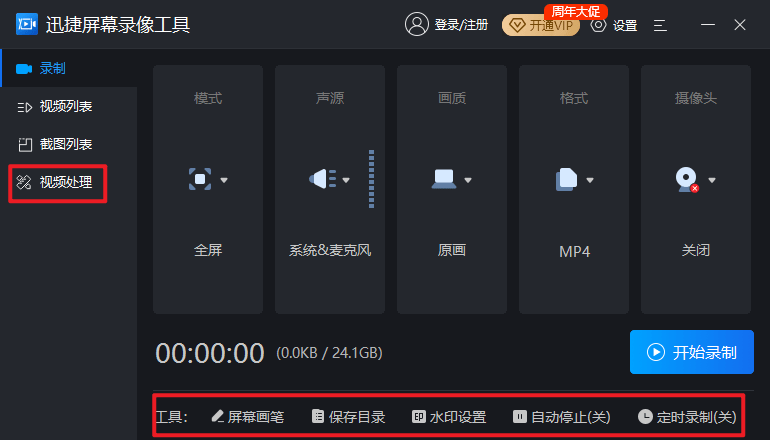The height and width of the screenshot is (440, 770).
Task: Click the document icon beside 保存目录
Action: click(318, 416)
